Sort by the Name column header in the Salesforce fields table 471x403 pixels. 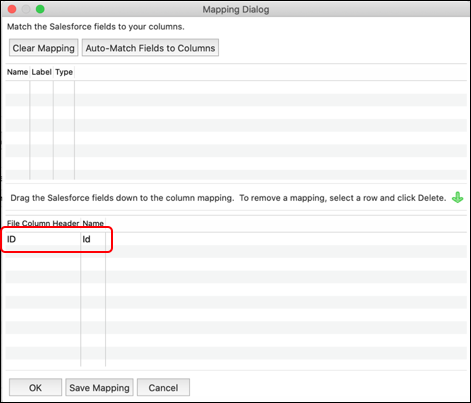[x=17, y=72]
